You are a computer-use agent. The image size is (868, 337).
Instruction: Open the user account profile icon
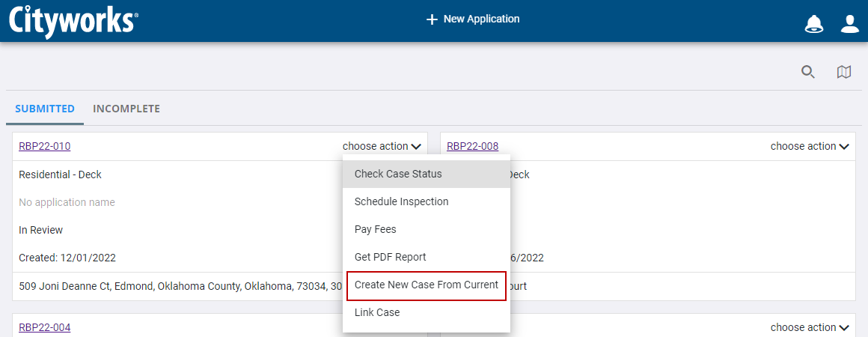tap(850, 24)
